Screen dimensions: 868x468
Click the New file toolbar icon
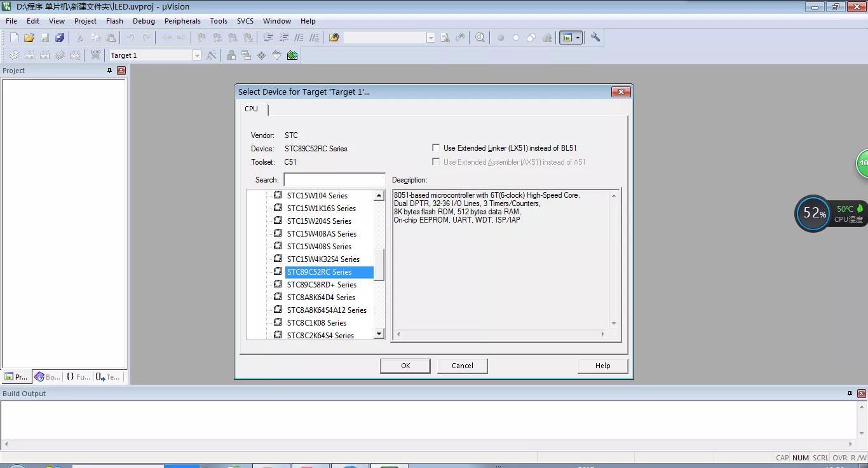[14, 38]
